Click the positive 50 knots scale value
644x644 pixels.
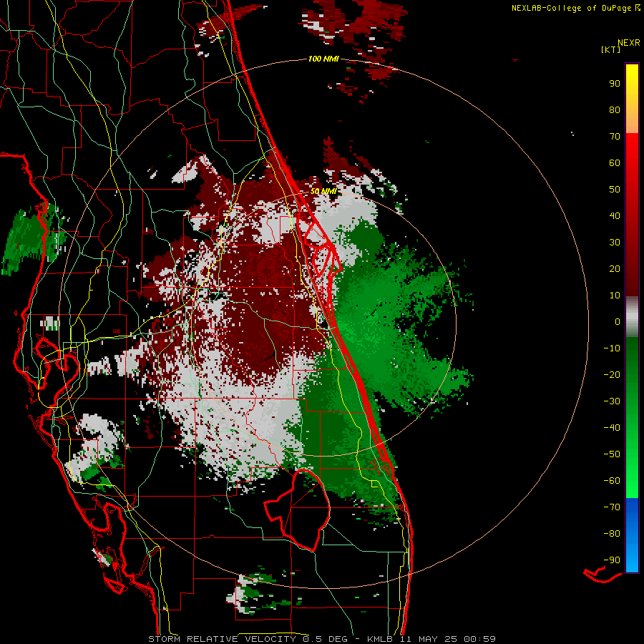(615, 190)
